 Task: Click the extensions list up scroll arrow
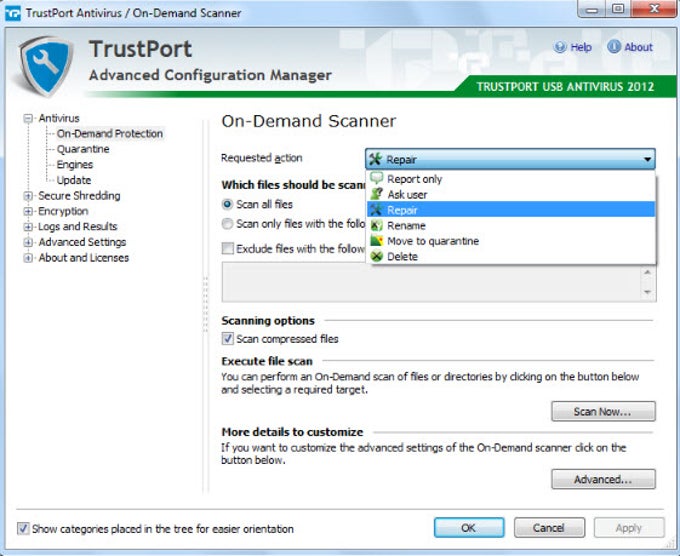point(647,272)
